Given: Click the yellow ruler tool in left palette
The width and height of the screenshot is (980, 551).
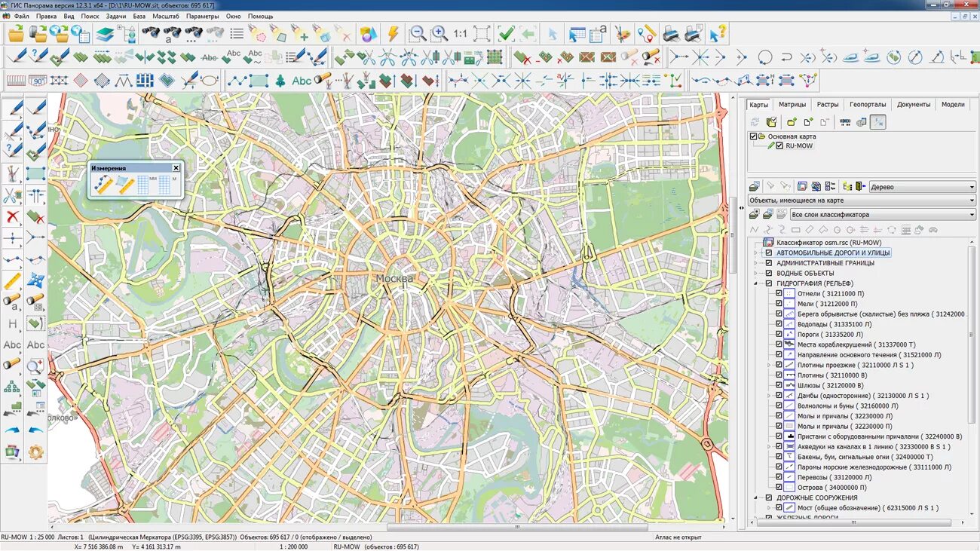Looking at the screenshot, I should pyautogui.click(x=13, y=281).
